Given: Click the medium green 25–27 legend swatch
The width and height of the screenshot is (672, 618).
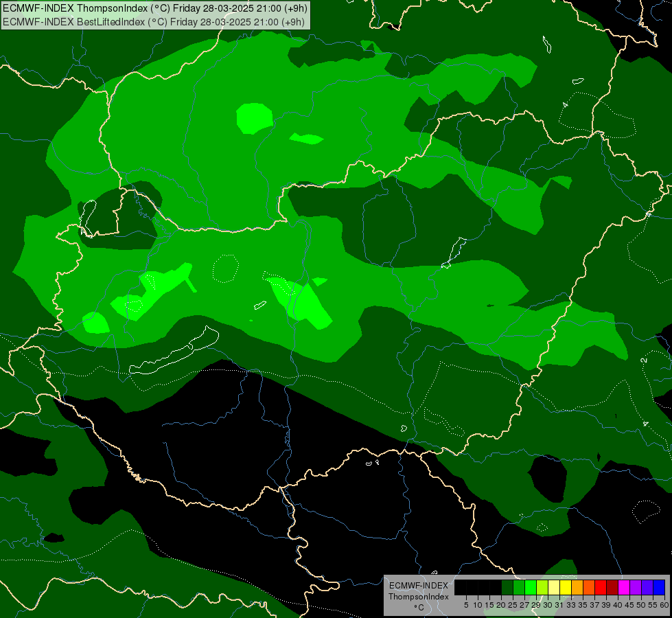Looking at the screenshot, I should pyautogui.click(x=519, y=587).
